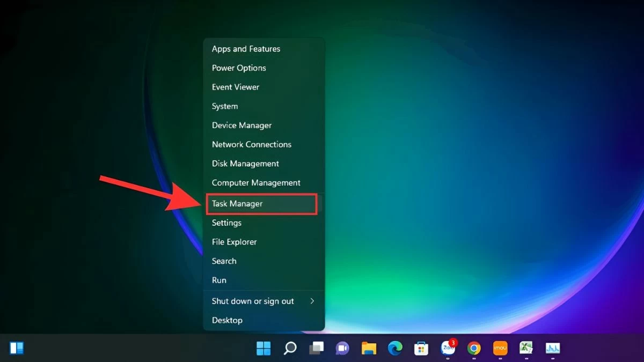Open the Widgets panel icon on taskbar
Viewport: 644px width, 362px height.
tap(17, 349)
